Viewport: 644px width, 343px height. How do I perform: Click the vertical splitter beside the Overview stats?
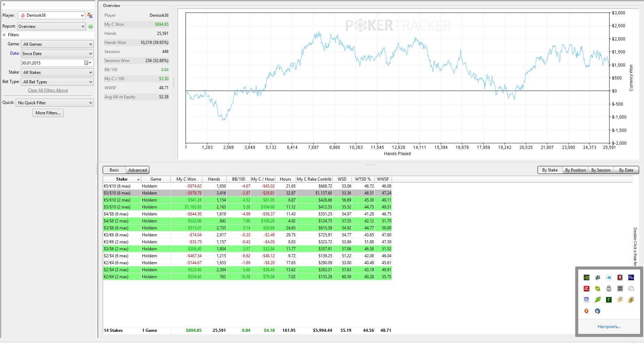click(174, 83)
